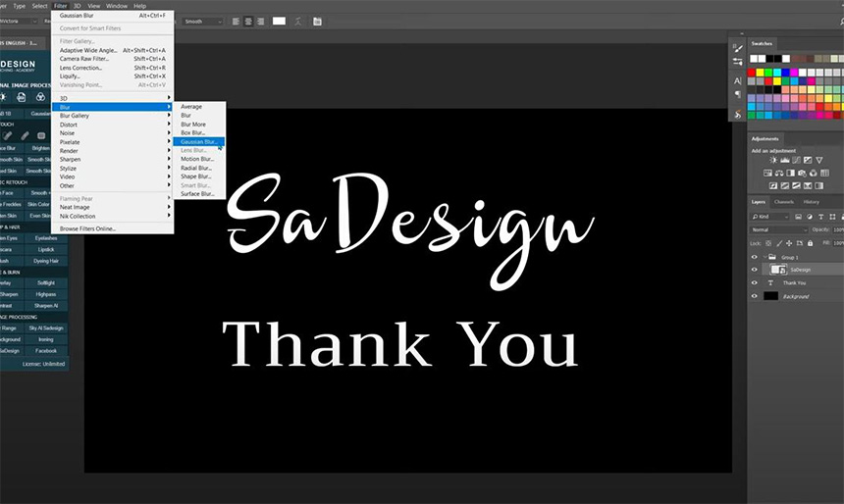The height and width of the screenshot is (504, 844).
Task: Open Character panel icon in dock
Action: 737,81
